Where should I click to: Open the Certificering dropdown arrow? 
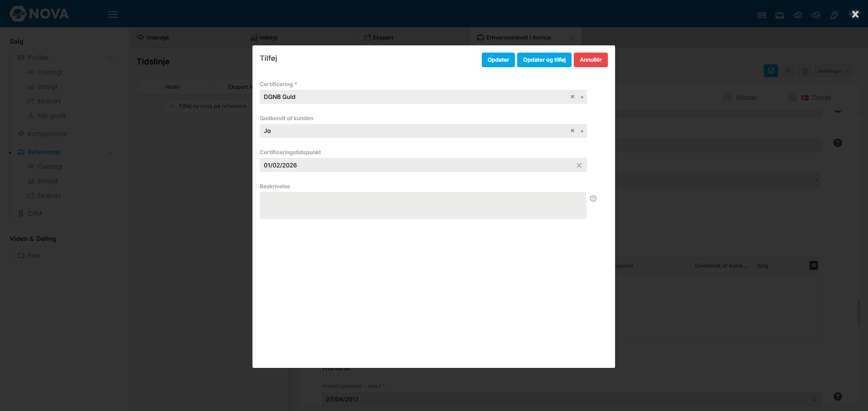pyautogui.click(x=582, y=97)
